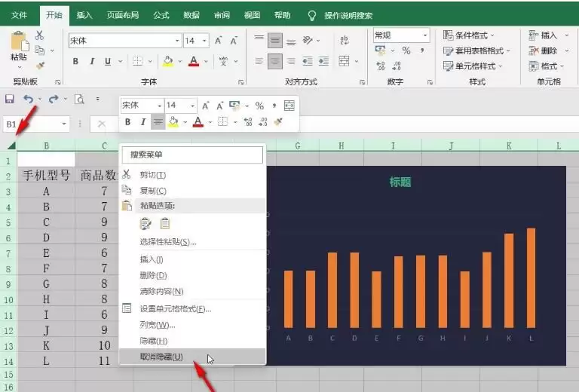Expand the 常规 number format dropdown
Viewport: 579px width, 392px height.
tap(425, 35)
